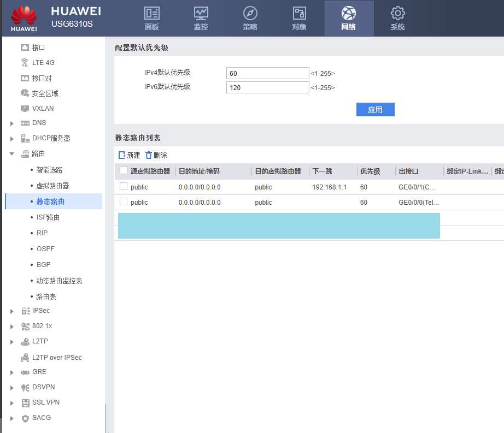Expand the DNS tree node

pos(12,123)
